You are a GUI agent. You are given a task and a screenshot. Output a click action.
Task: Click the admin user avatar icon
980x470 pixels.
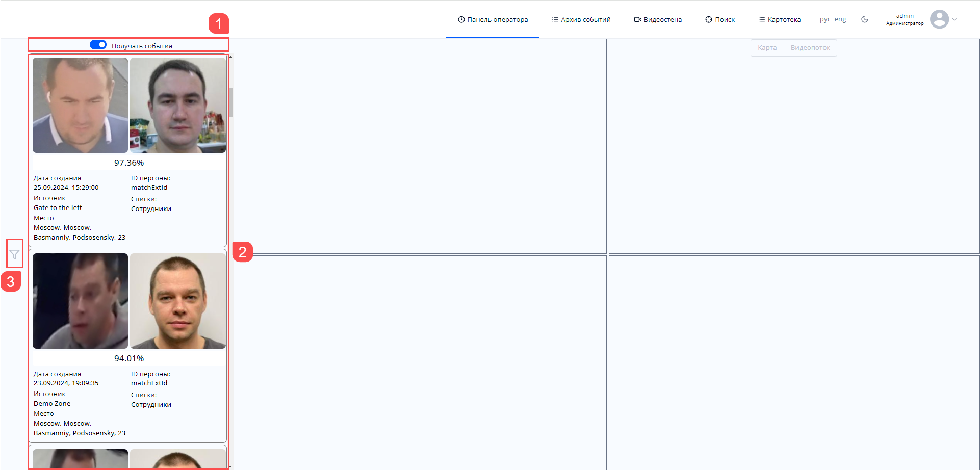click(x=939, y=19)
